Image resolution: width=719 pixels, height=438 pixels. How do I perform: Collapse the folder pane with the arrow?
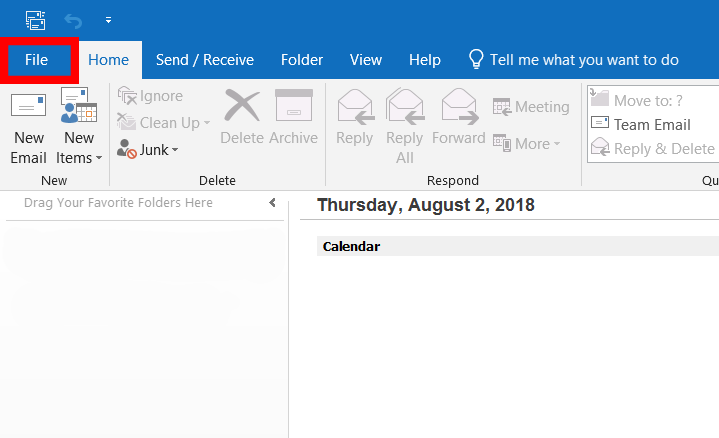pos(272,203)
